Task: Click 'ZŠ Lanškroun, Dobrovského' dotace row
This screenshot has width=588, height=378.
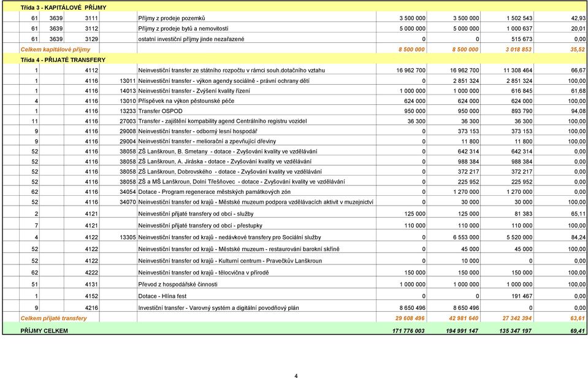Action: click(x=230, y=172)
